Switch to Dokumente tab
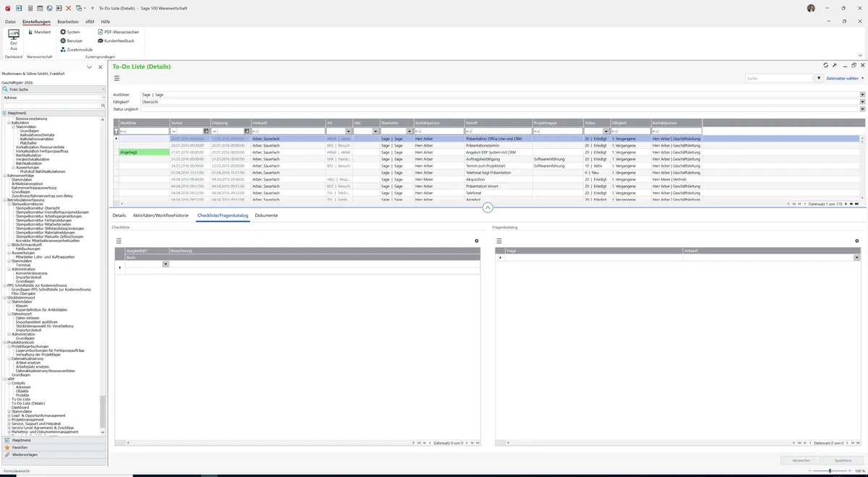This screenshot has width=868, height=477. (266, 215)
